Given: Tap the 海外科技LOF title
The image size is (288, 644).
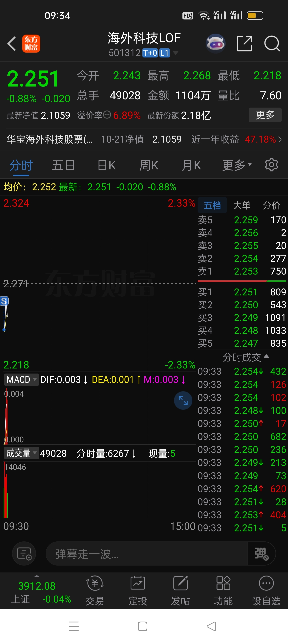Looking at the screenshot, I should (144, 38).
